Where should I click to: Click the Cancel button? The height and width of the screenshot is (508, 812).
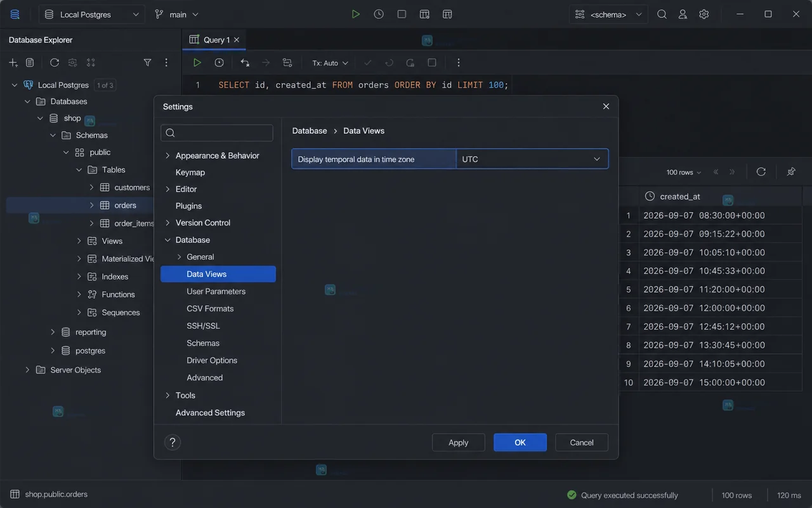tap(582, 443)
